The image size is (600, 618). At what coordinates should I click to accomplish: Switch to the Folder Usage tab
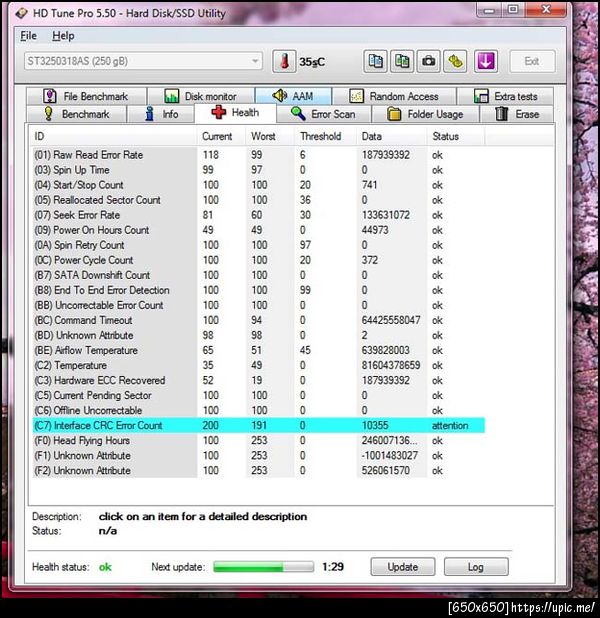point(425,114)
